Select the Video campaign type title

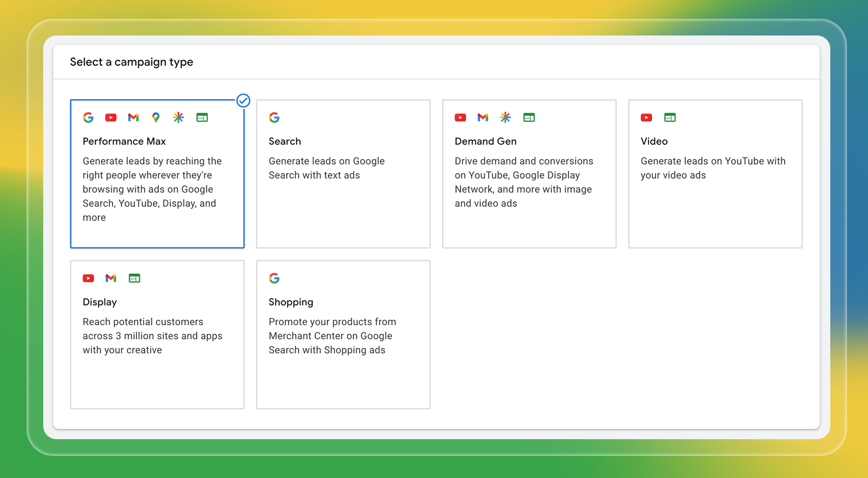pyautogui.click(x=654, y=141)
